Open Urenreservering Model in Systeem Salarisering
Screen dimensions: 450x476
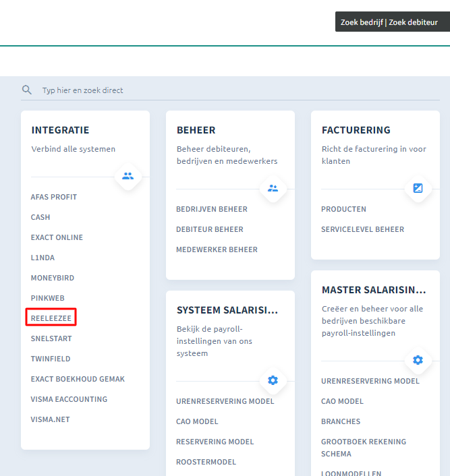225,401
